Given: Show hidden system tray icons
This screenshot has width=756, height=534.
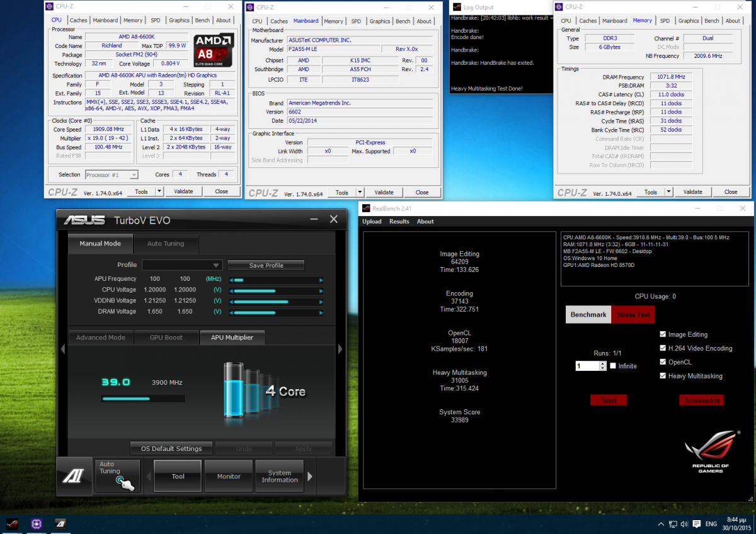Looking at the screenshot, I should tap(660, 524).
